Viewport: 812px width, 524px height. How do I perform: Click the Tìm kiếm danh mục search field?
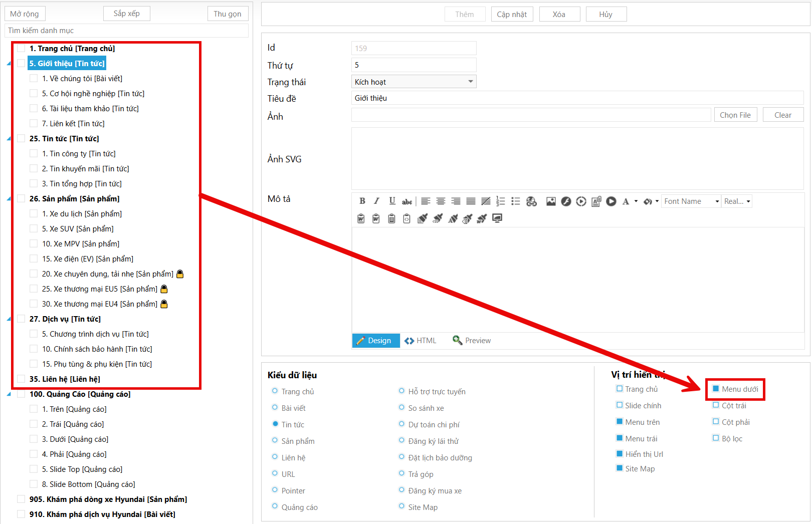pos(126,31)
